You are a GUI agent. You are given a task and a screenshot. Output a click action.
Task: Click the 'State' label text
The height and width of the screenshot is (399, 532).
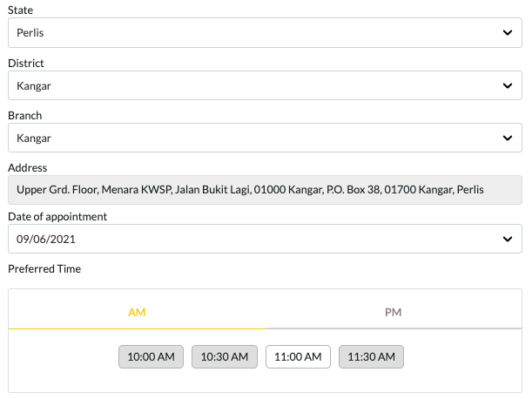click(x=20, y=10)
